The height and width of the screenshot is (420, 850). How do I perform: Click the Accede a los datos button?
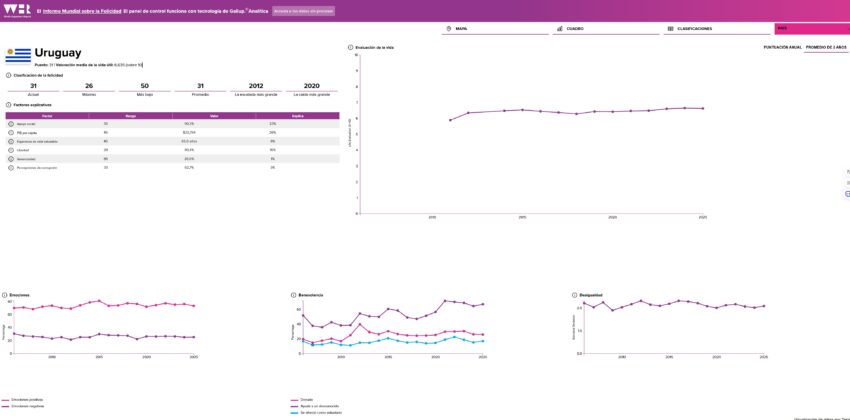303,11
